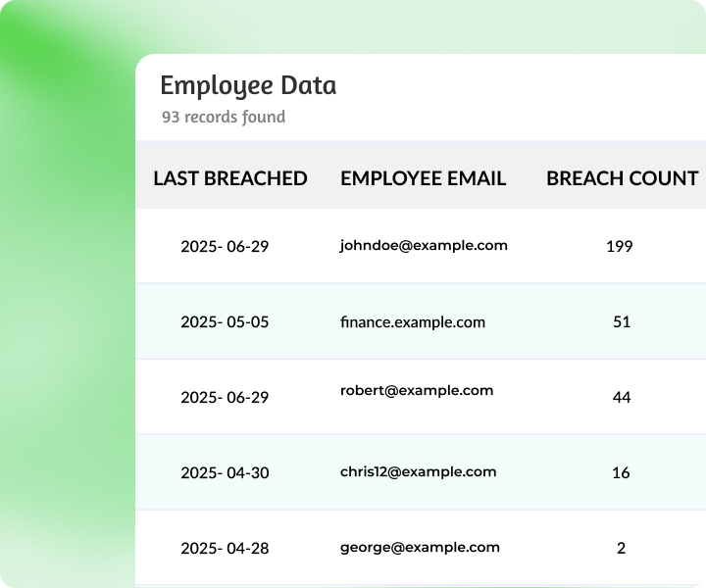The image size is (706, 588).
Task: Click breach count 51
Action: pos(621,321)
